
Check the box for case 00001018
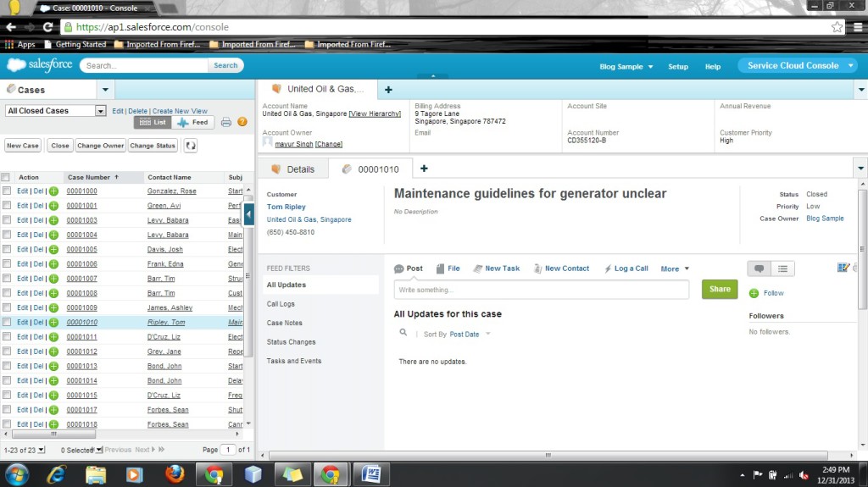pyautogui.click(x=7, y=424)
